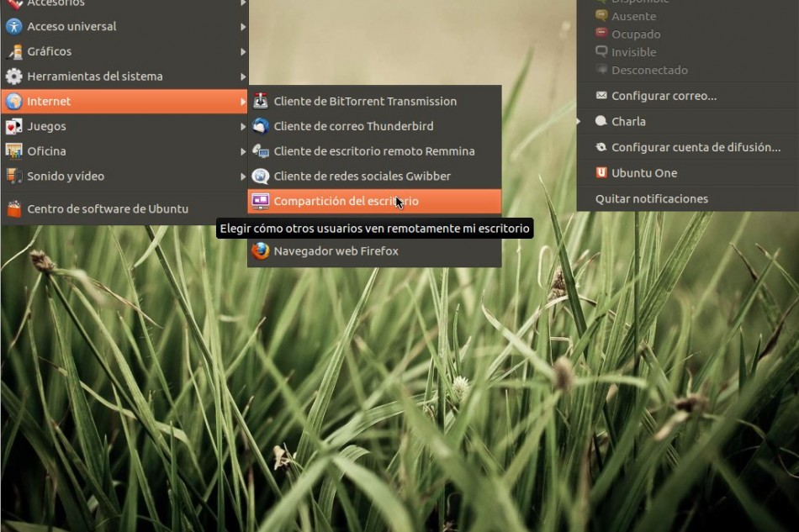Screen dimensions: 799x532
Task: Click the Juegos playing cards icon
Action: coord(13,126)
